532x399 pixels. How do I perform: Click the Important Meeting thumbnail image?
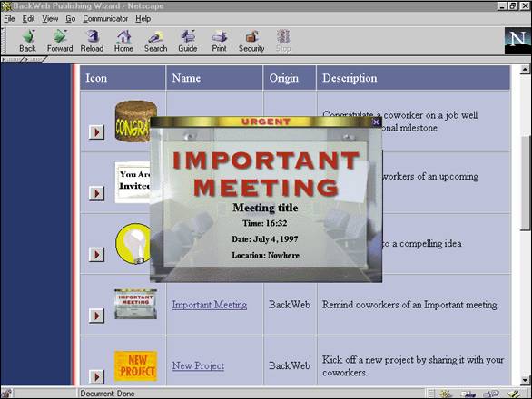click(x=135, y=304)
